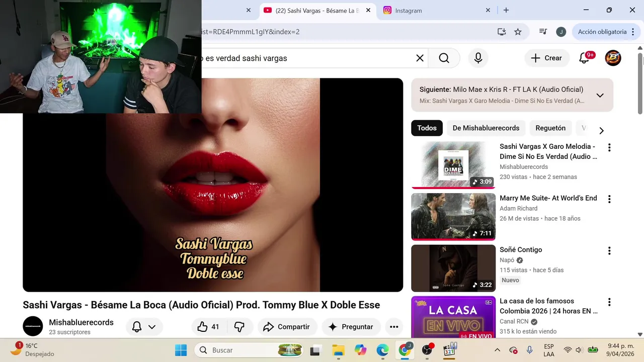
Task: Open La casa de los famosos live thumbnail
Action: pos(453,317)
